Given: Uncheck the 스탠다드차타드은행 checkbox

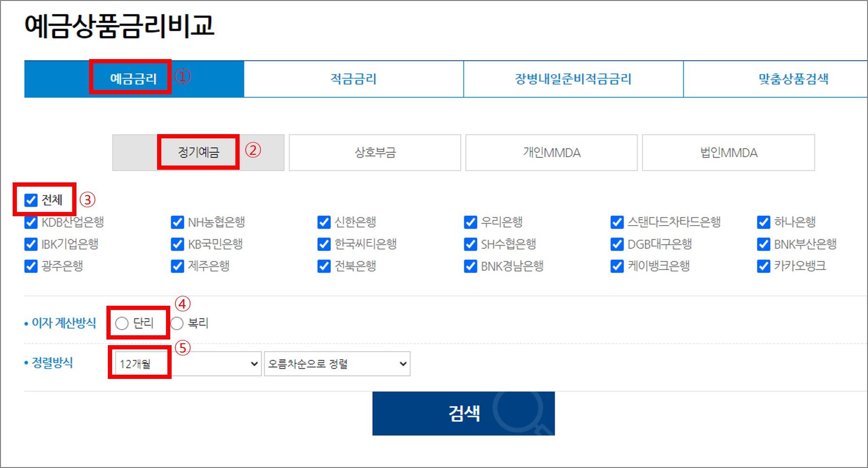Looking at the screenshot, I should point(617,222).
